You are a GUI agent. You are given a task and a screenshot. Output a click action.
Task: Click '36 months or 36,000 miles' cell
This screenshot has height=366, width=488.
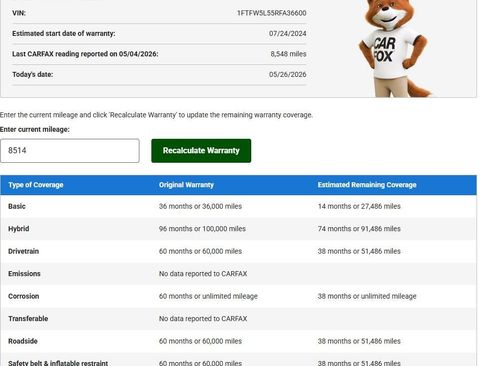coord(200,206)
